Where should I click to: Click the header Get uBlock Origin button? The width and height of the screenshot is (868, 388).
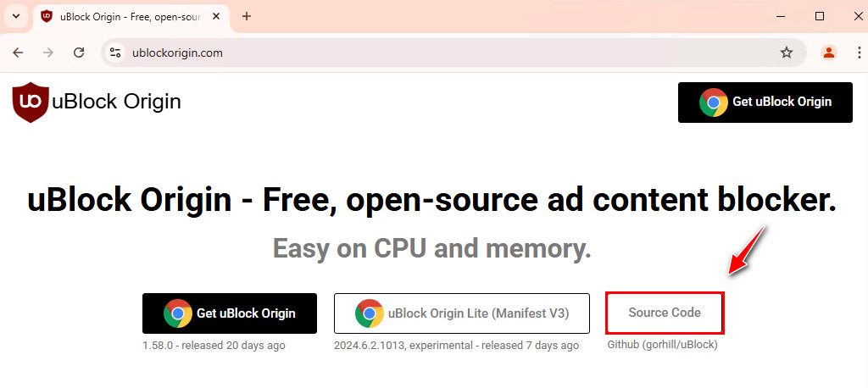765,103
